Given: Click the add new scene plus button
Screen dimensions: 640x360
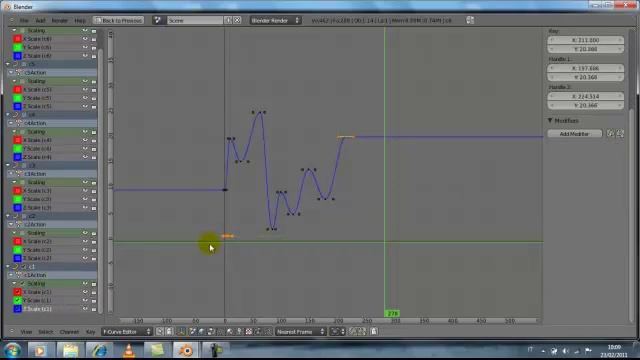Looking at the screenshot, I should click(x=228, y=20).
